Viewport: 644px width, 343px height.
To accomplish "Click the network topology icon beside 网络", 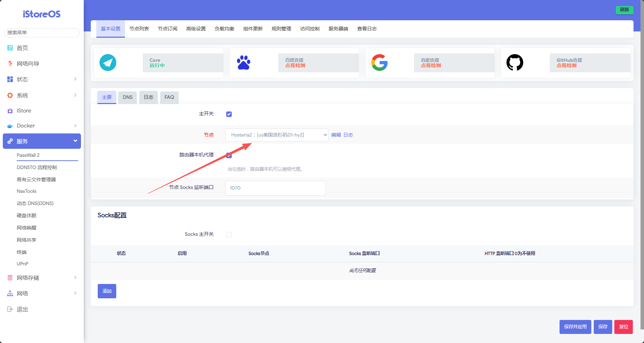I will point(10,293).
